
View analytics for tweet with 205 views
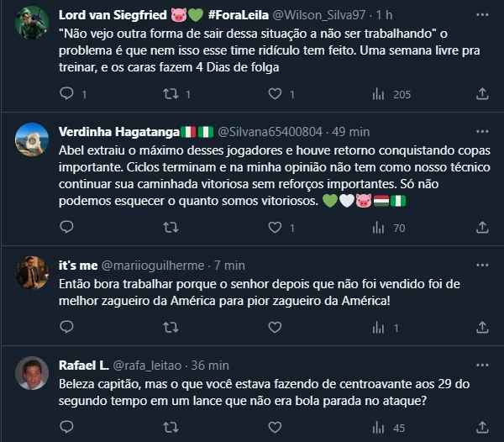(x=378, y=95)
